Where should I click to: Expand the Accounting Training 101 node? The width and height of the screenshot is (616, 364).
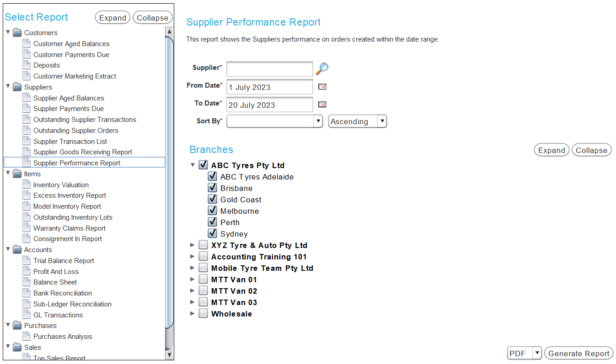tap(192, 257)
